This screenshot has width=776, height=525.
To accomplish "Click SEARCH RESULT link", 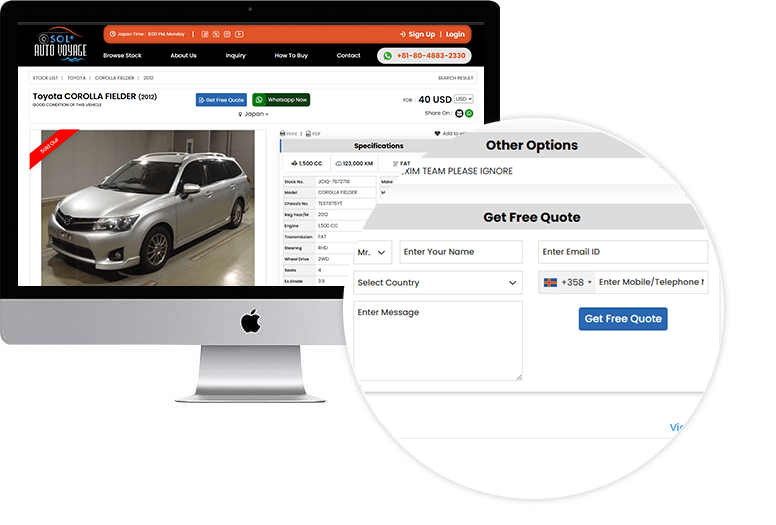I will tap(455, 78).
